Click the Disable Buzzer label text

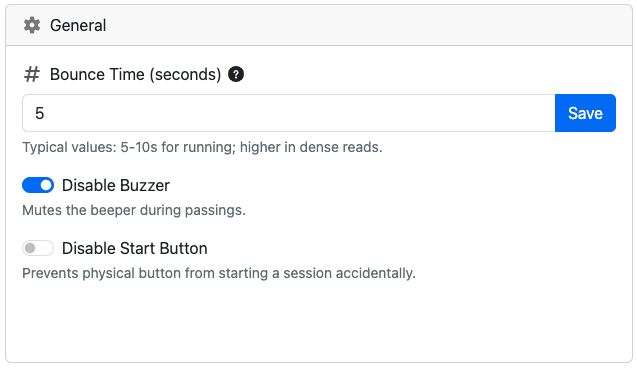click(116, 185)
